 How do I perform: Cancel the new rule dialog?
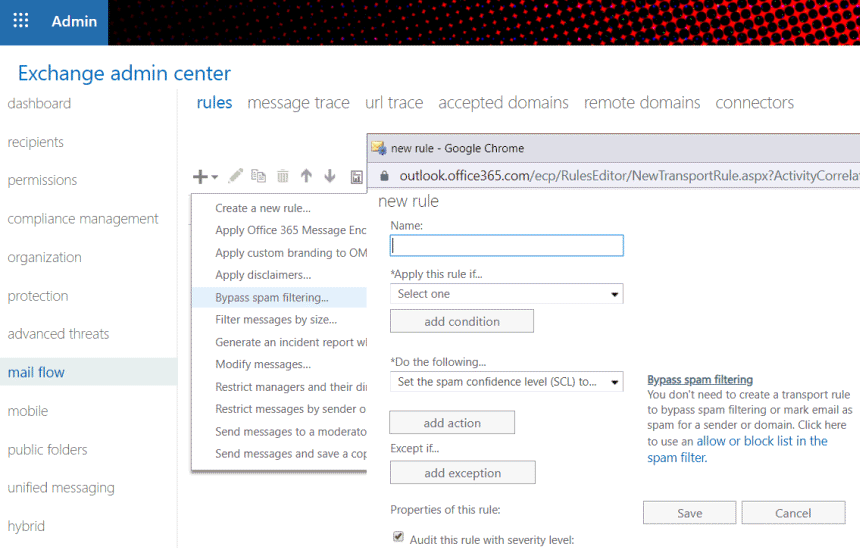click(x=793, y=513)
